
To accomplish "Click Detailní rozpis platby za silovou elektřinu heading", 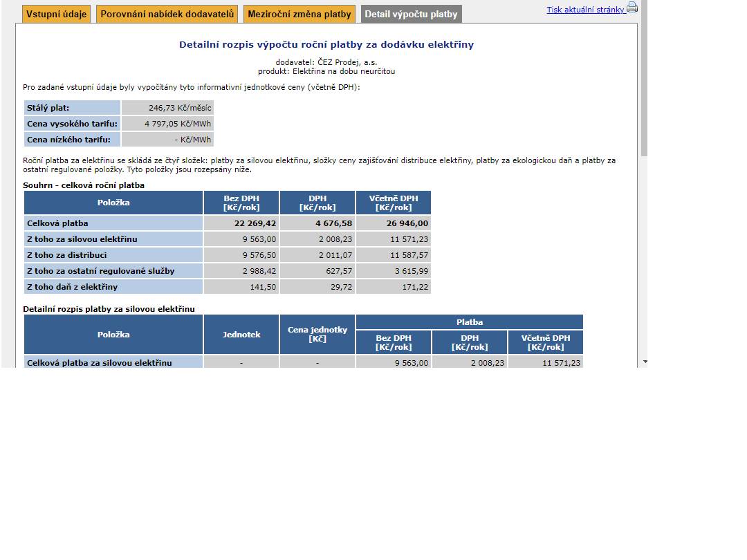I will (x=109, y=309).
